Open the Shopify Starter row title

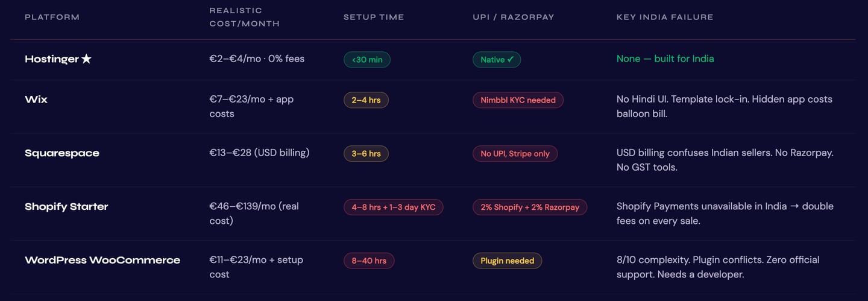66,206
